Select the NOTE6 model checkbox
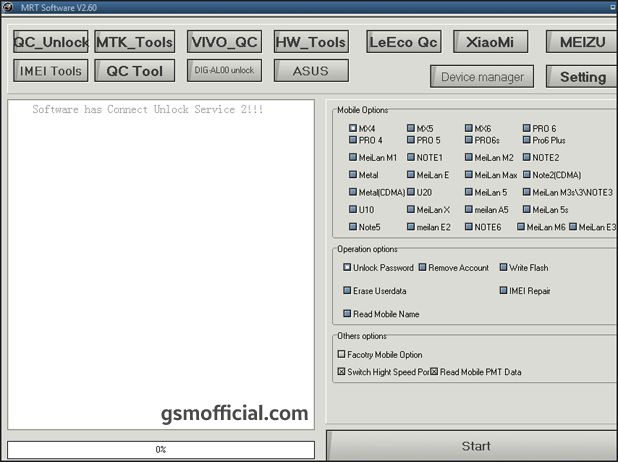Viewport: 618px width, 462px height. pos(469,226)
